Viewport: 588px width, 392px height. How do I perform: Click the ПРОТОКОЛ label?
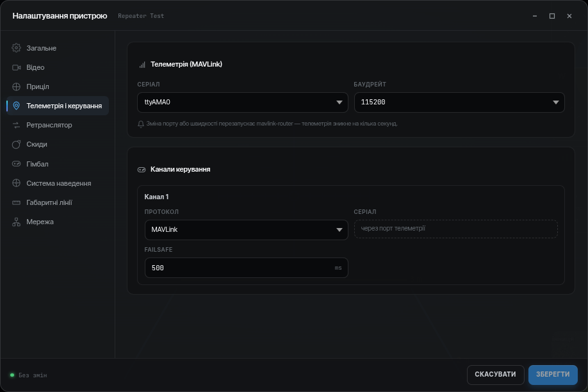click(161, 212)
